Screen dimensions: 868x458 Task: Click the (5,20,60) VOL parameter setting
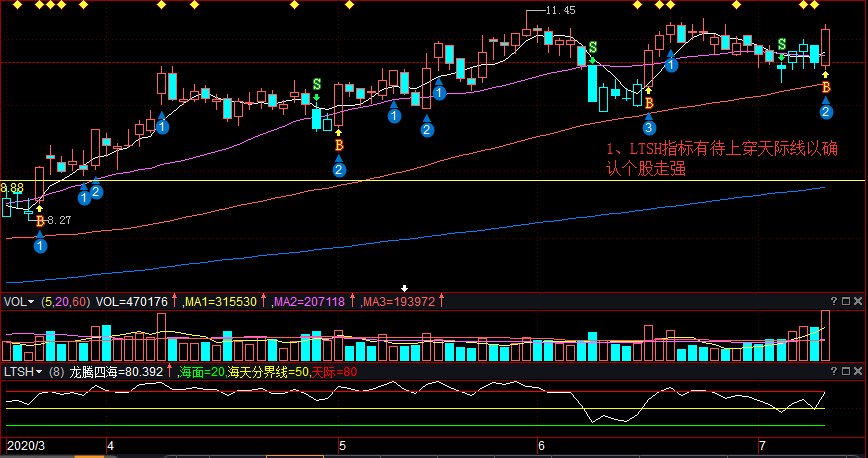[65, 301]
